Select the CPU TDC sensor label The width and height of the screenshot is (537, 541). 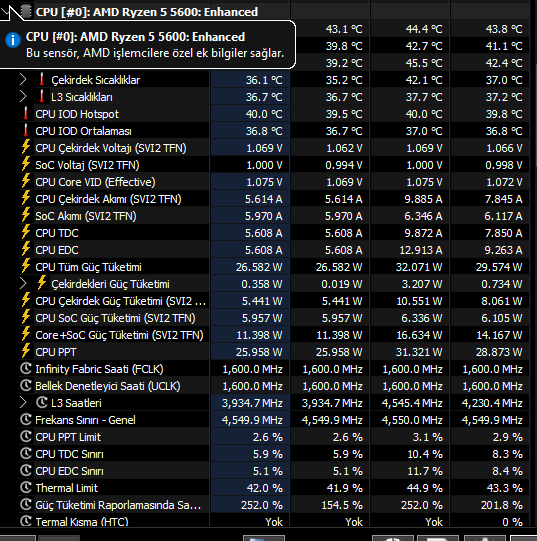click(57, 233)
